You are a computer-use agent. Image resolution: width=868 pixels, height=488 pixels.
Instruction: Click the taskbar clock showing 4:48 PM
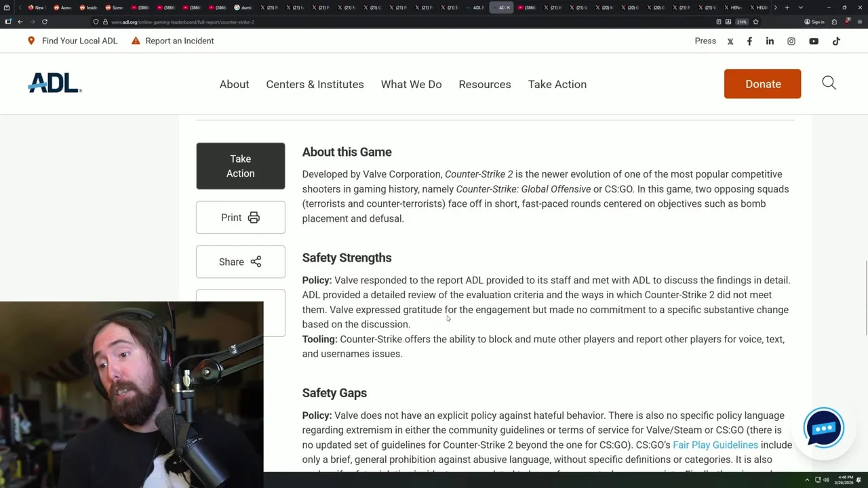pos(845,480)
